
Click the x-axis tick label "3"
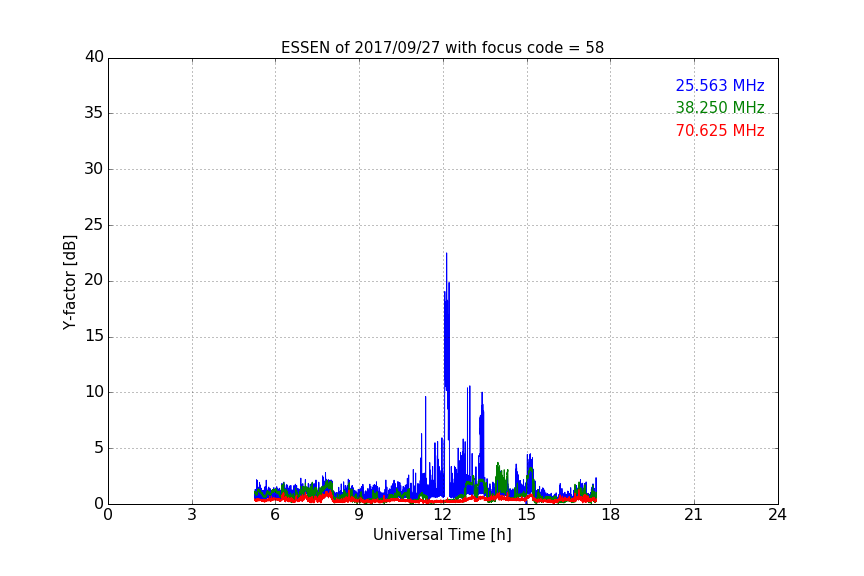coord(192,515)
